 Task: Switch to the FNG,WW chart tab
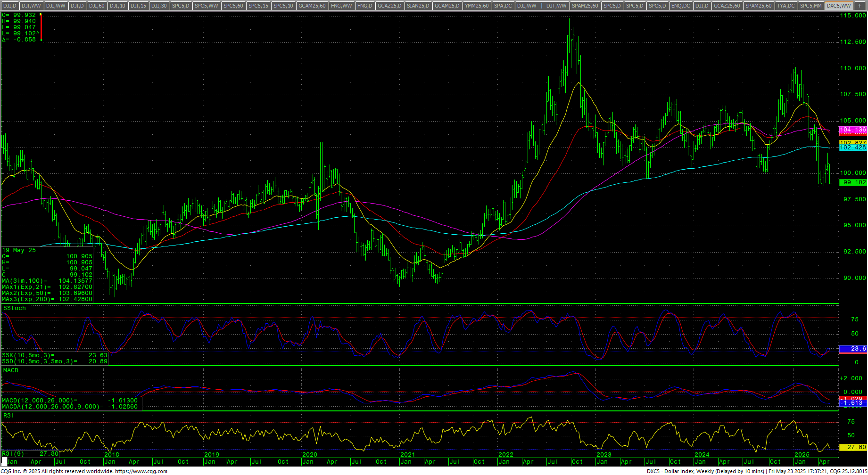[x=341, y=6]
